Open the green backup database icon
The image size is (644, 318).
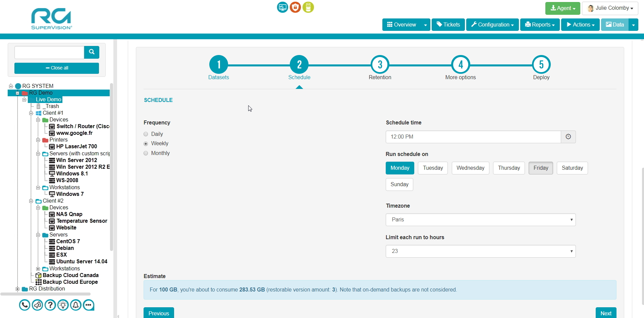308,7
